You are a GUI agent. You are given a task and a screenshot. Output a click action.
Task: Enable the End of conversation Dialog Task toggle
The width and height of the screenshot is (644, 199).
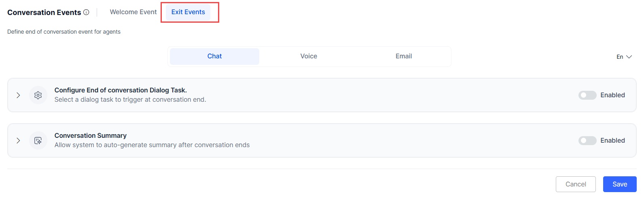(587, 95)
